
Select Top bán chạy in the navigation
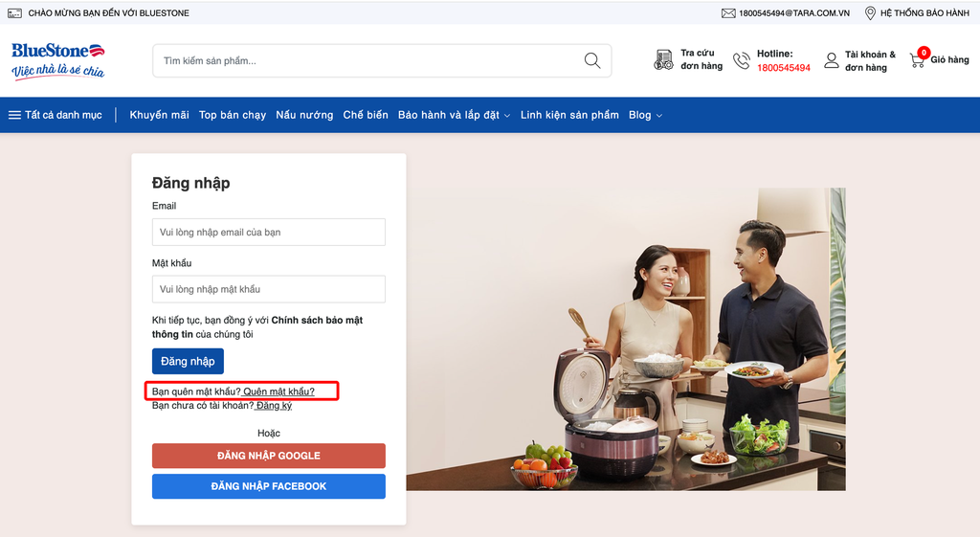point(233,115)
